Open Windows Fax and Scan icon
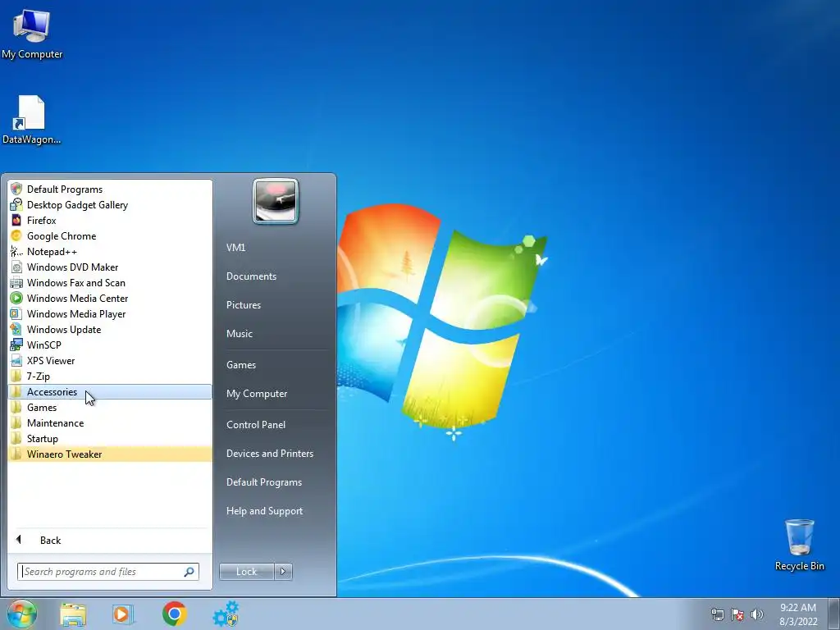 [x=16, y=282]
